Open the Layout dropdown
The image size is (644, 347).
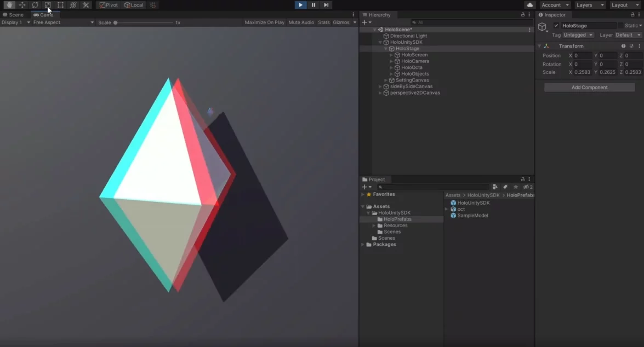click(624, 5)
